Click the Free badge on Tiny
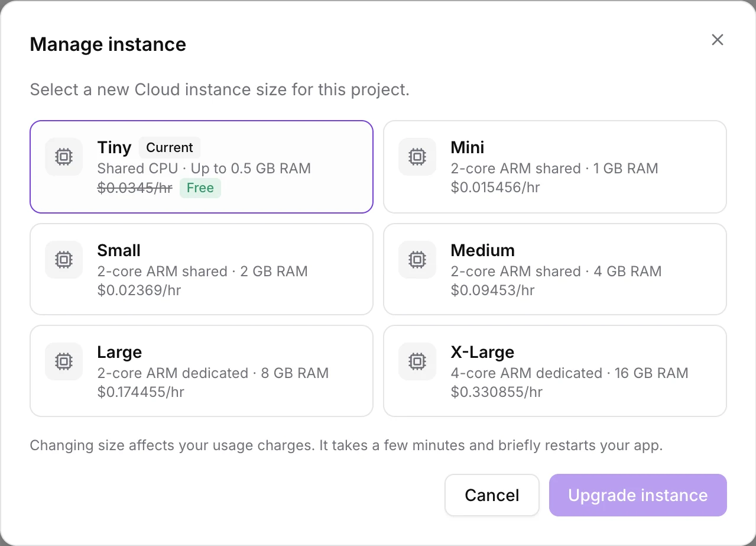 point(200,188)
